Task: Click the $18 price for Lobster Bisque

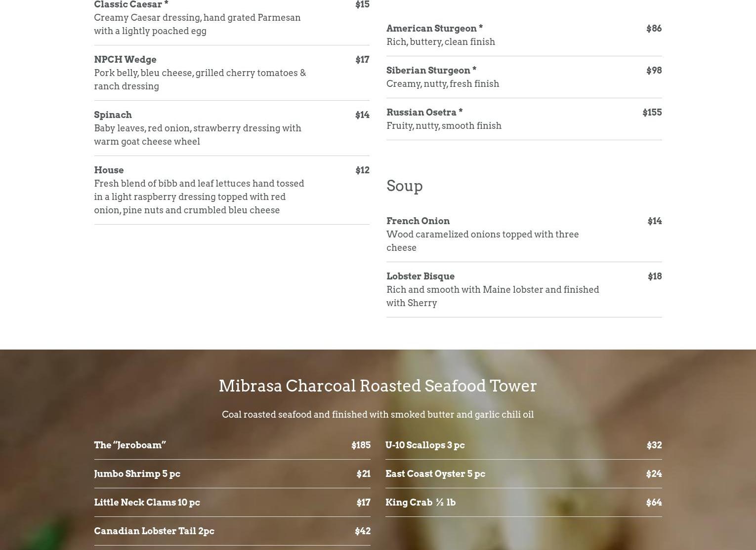Action: 655,276
